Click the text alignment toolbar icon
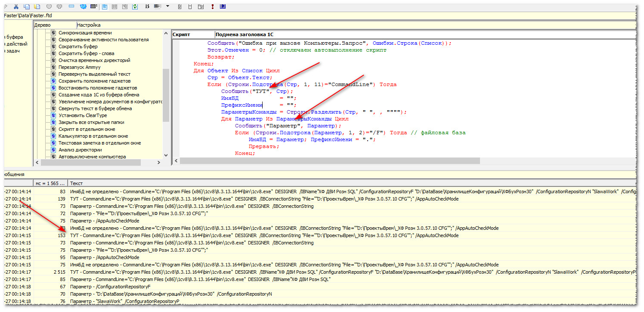 coord(157,6)
